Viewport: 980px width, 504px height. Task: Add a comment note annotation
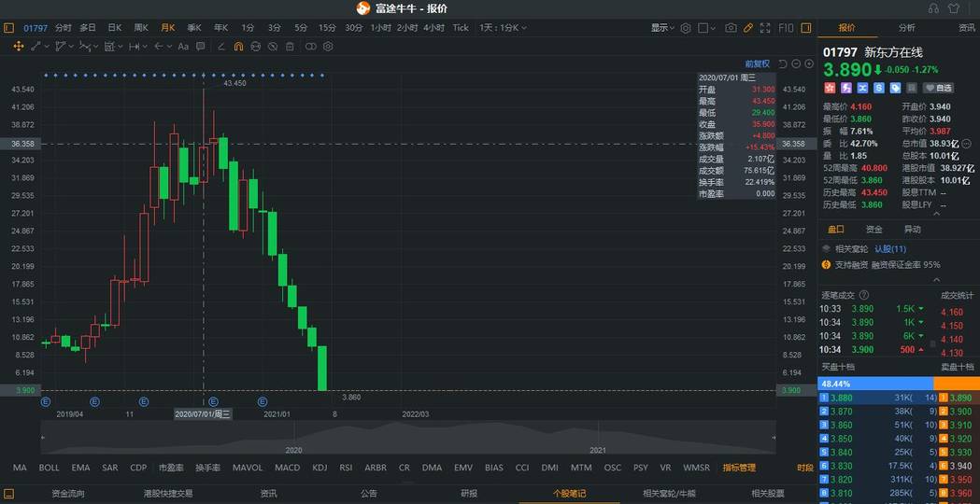(x=201, y=47)
